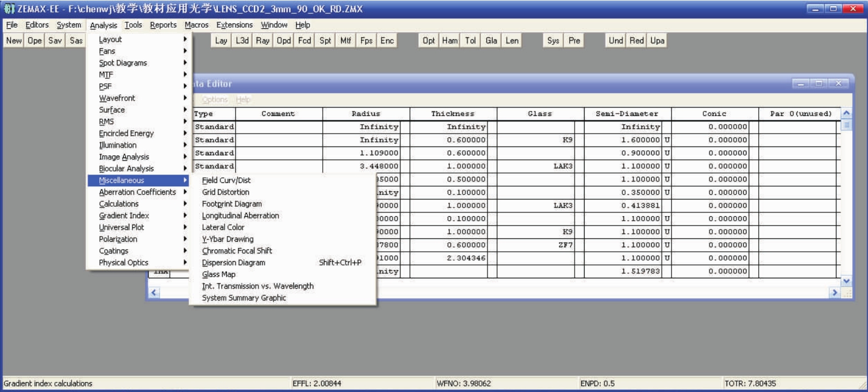Open the Reports menu in menu bar
This screenshot has width=868, height=392.
click(x=163, y=25)
